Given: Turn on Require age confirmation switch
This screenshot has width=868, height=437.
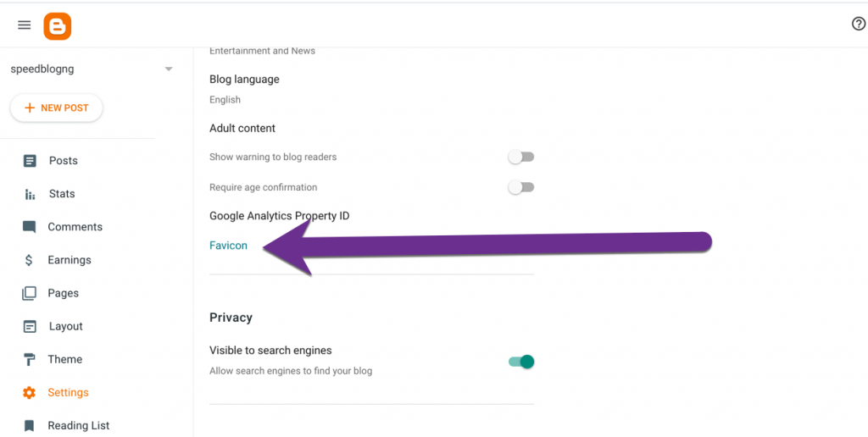Looking at the screenshot, I should pyautogui.click(x=521, y=187).
